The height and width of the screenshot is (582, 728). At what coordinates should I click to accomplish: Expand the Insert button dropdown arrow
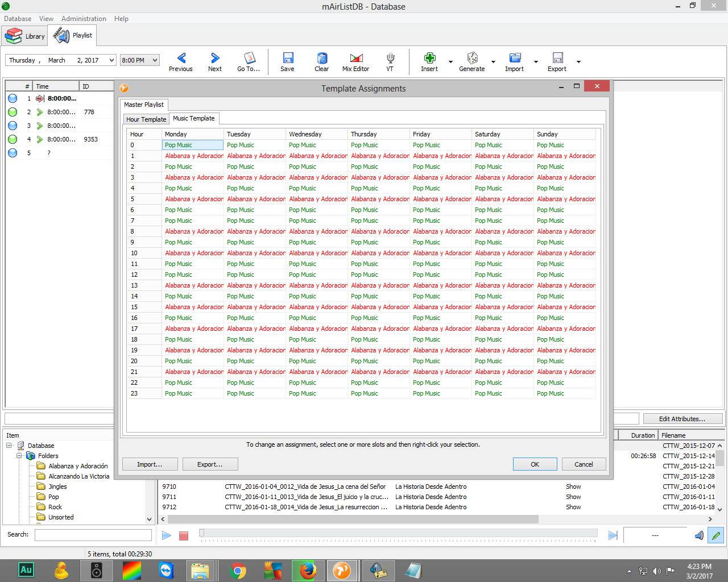450,62
